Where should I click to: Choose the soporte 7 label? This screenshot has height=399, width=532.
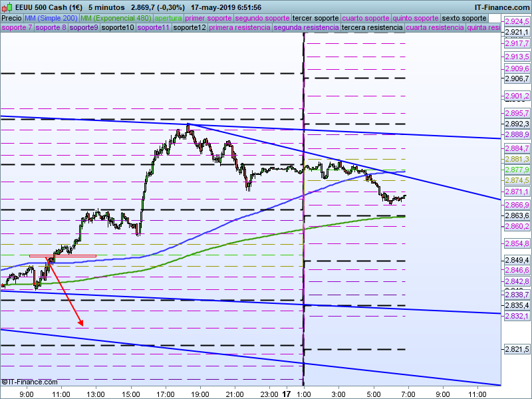pyautogui.click(x=17, y=27)
